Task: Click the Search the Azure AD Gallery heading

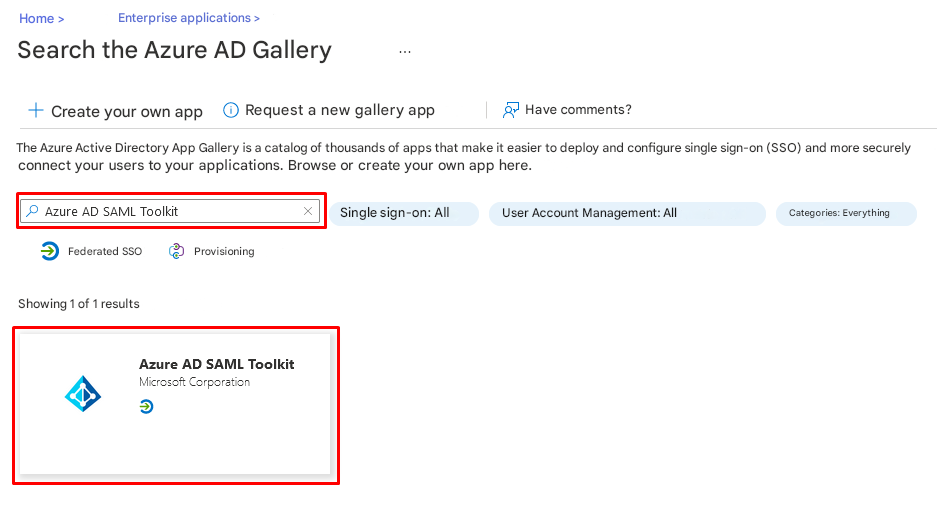Action: 174,50
